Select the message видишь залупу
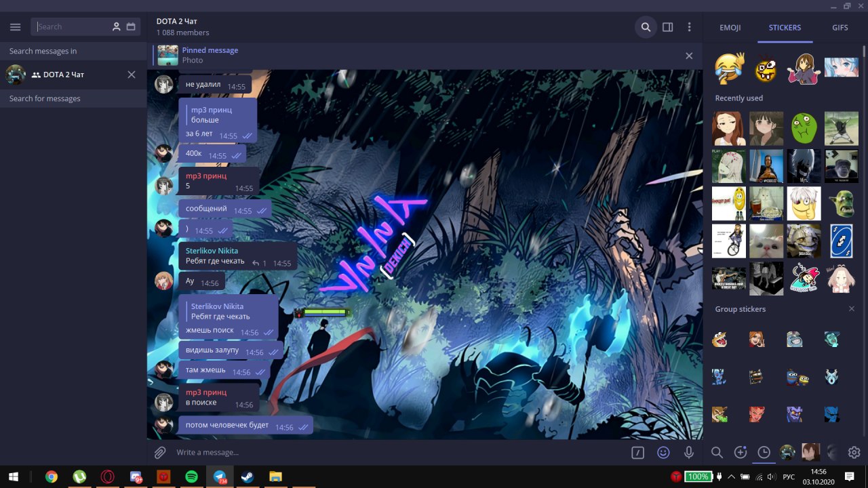The height and width of the screenshot is (488, 868). point(231,350)
